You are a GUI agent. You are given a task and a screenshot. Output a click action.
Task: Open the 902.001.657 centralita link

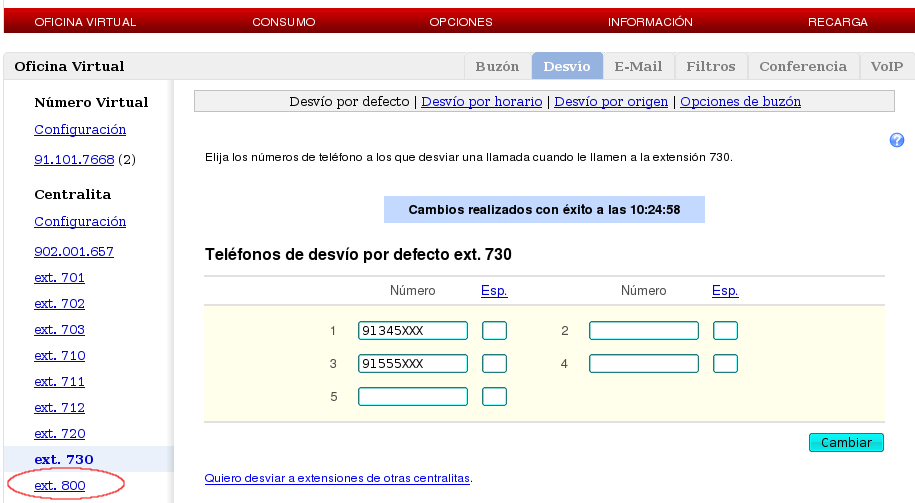point(74,252)
